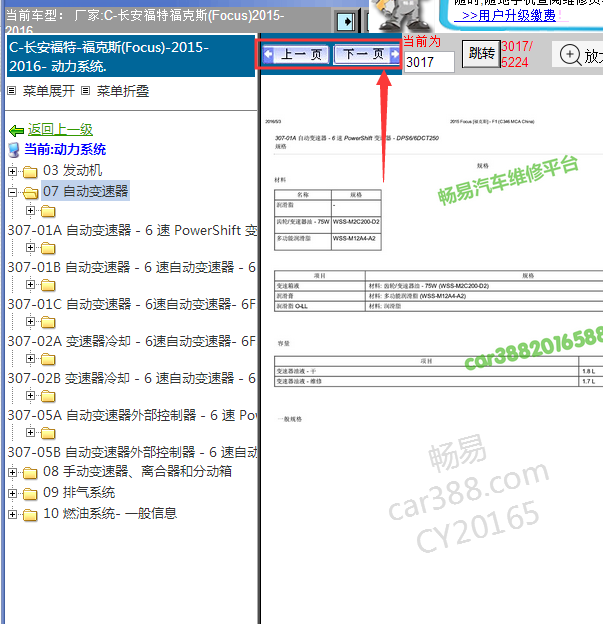The width and height of the screenshot is (603, 624).
Task: Click the 当前车型 header text
Action: click(145, 23)
